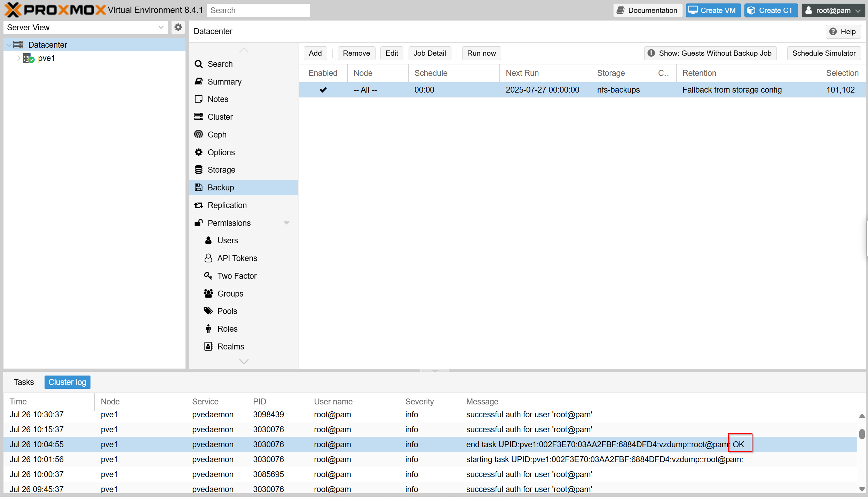Select log entry at Jul 26 10:01:56
The height and width of the screenshot is (497, 868).
(x=430, y=459)
